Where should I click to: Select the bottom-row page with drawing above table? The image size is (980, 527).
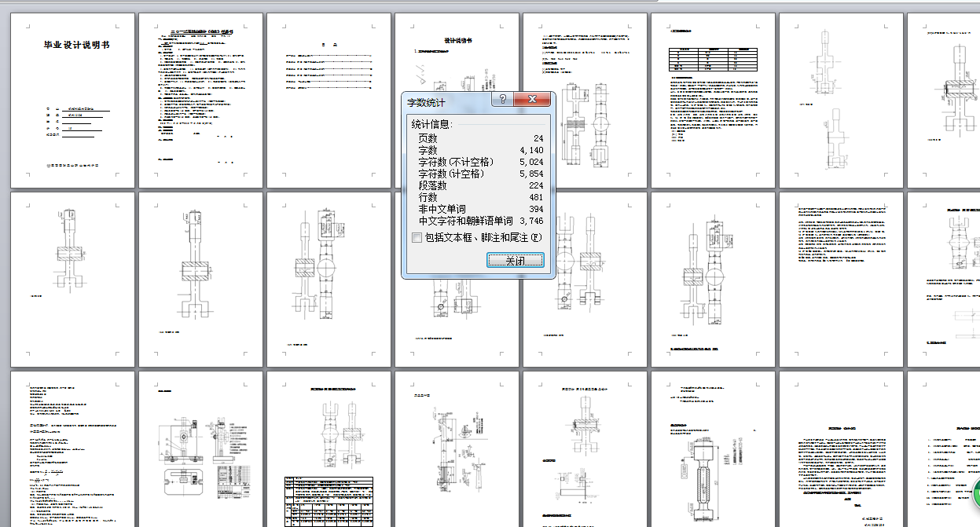[329, 449]
